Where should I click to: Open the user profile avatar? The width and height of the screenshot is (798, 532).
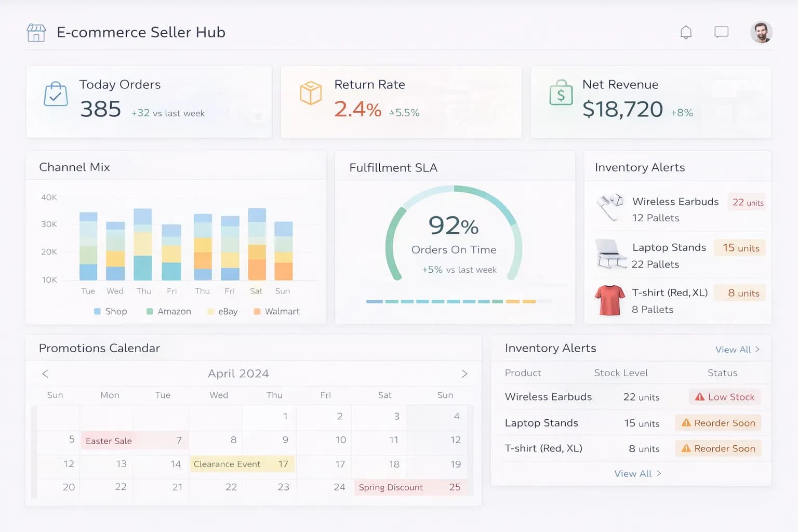point(761,32)
